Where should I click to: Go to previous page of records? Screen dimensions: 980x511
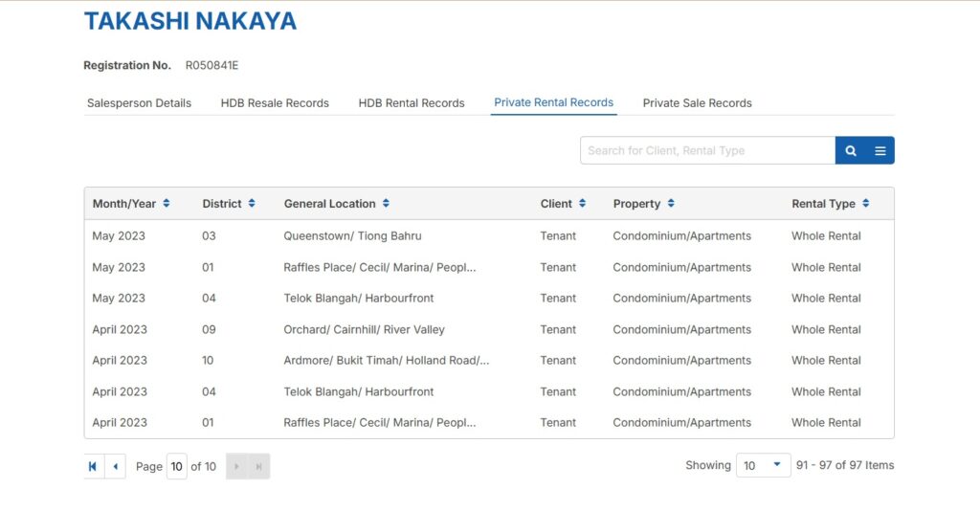pos(115,466)
